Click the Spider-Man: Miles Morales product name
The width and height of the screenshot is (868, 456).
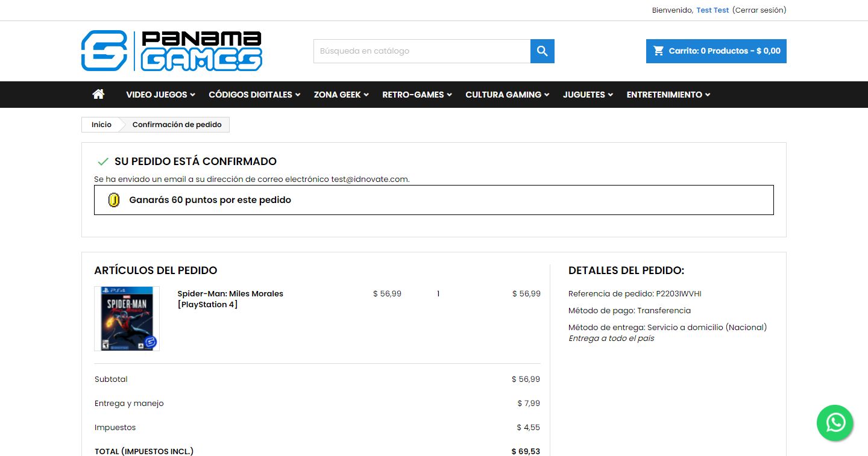point(230,299)
